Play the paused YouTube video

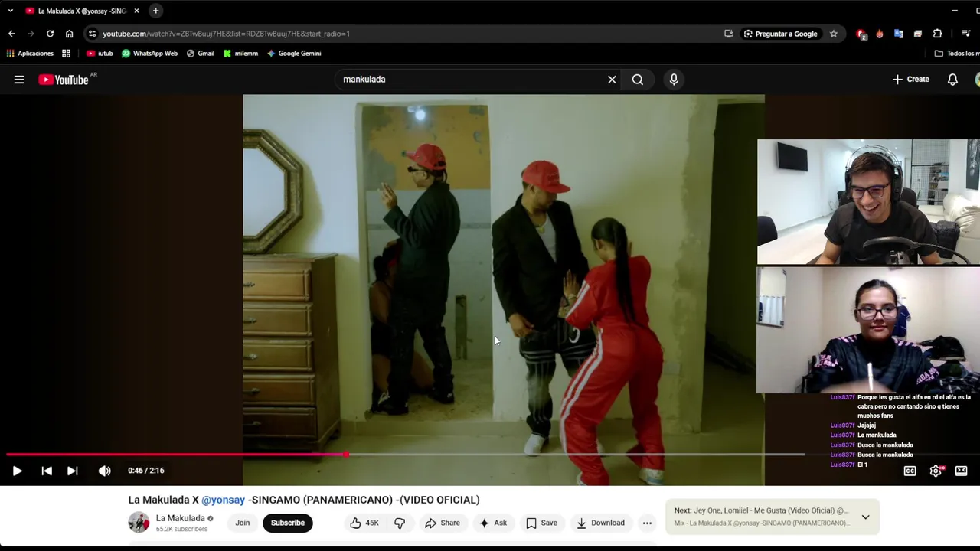coord(17,471)
